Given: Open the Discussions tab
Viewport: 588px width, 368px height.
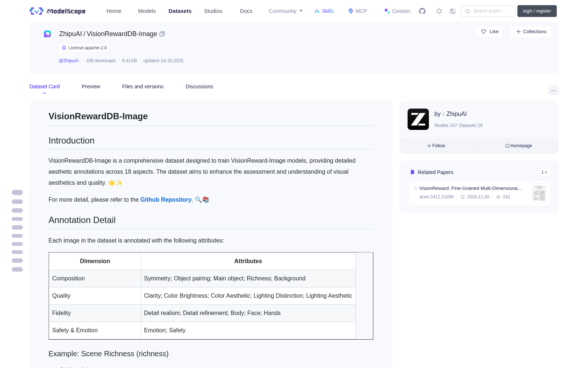Looking at the screenshot, I should 199,86.
